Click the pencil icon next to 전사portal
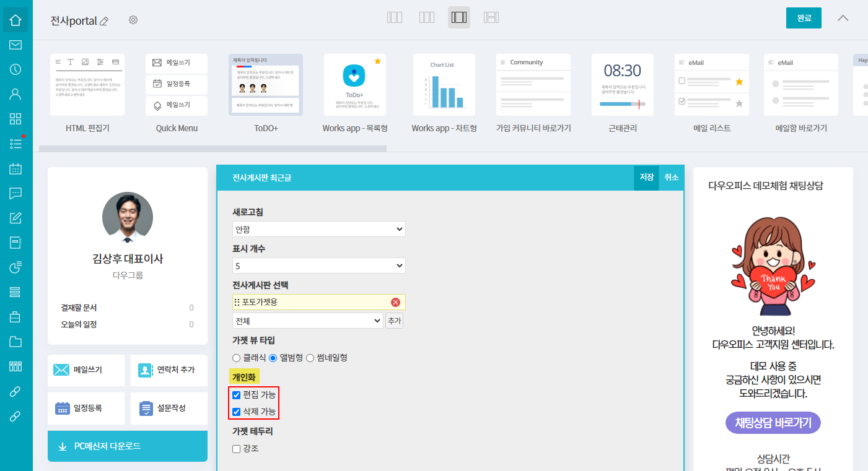 [104, 21]
